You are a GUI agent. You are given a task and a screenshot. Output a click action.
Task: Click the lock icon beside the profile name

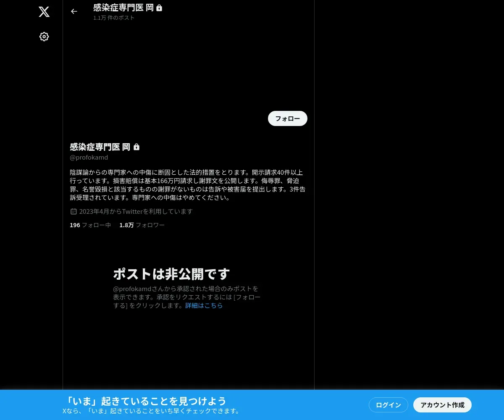click(136, 147)
